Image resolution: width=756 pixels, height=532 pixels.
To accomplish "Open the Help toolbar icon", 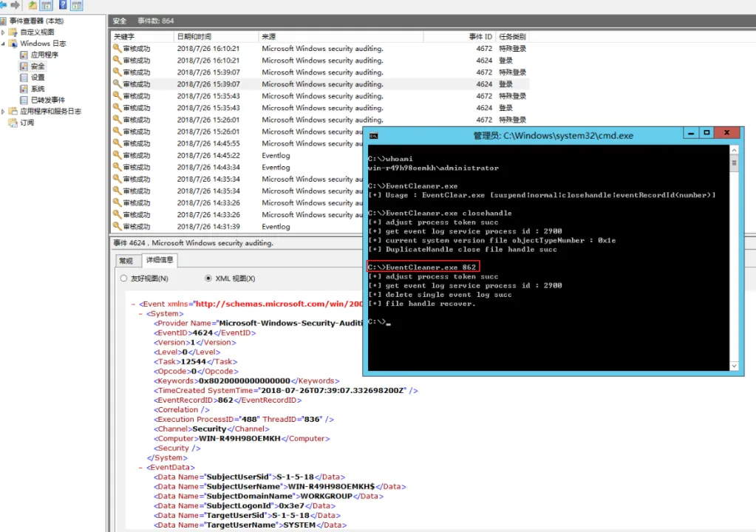I will tap(62, 5).
